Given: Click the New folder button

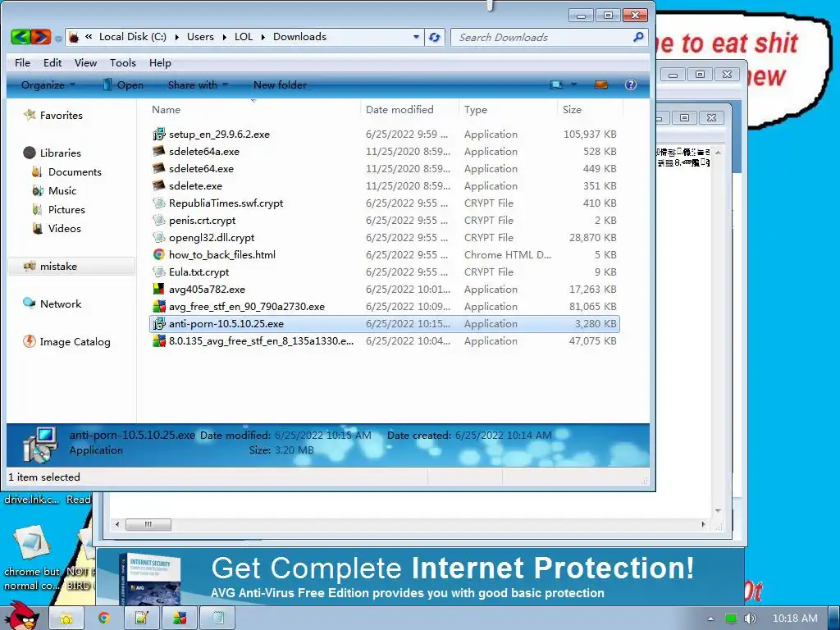Looking at the screenshot, I should [x=280, y=84].
